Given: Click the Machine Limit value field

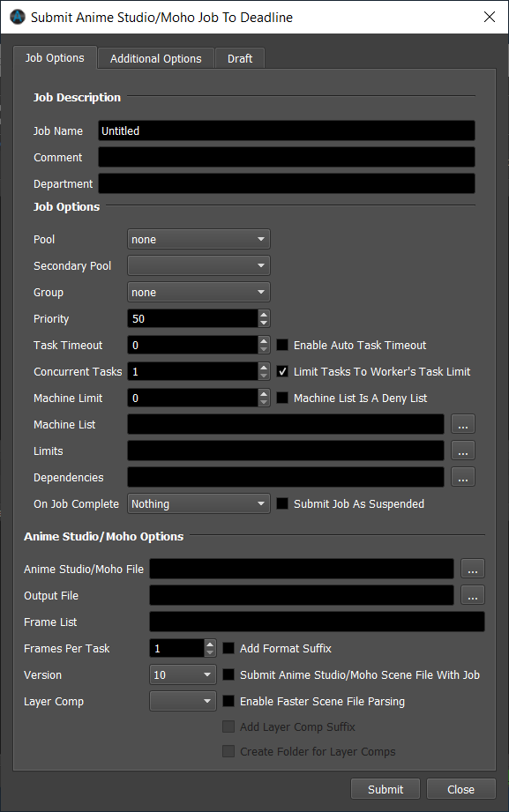Looking at the screenshot, I should [193, 398].
